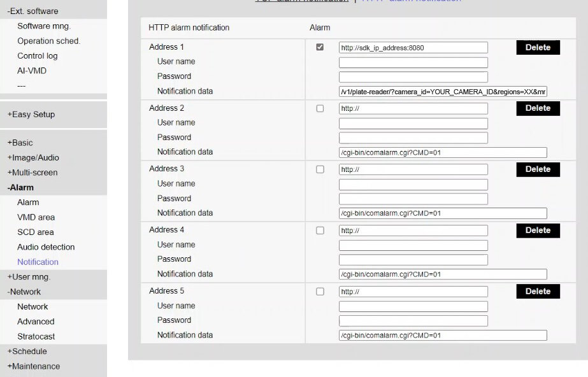Viewport: 588px width, 377px height.
Task: Click Address 4 Notification data field
Action: point(443,274)
